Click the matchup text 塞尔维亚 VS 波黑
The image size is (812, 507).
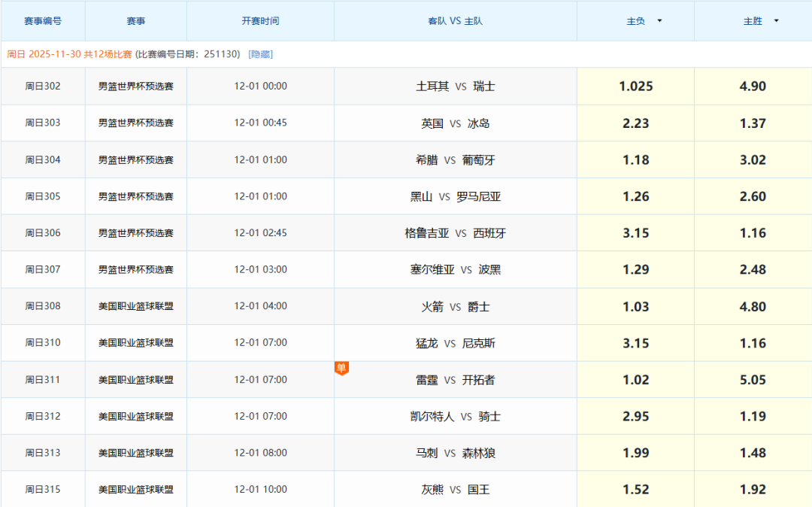(455, 270)
